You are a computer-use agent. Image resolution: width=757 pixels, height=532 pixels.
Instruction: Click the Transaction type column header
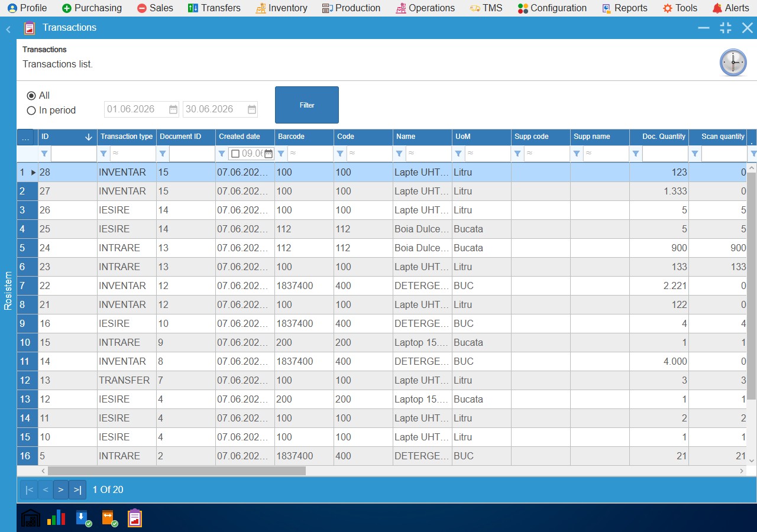coord(127,137)
